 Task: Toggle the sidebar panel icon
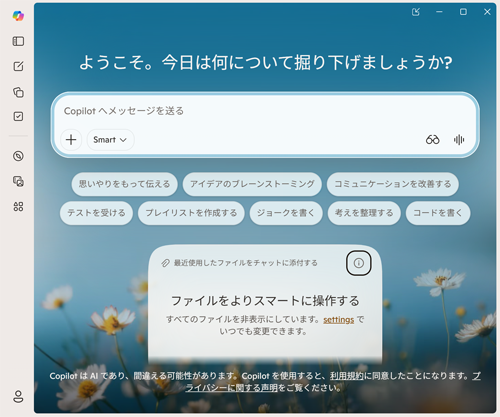[18, 41]
